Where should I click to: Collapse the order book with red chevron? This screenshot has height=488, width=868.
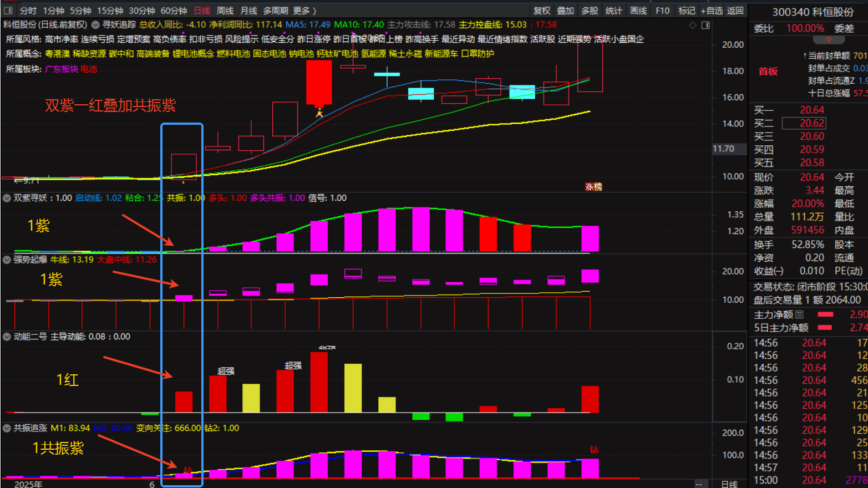pos(828,40)
